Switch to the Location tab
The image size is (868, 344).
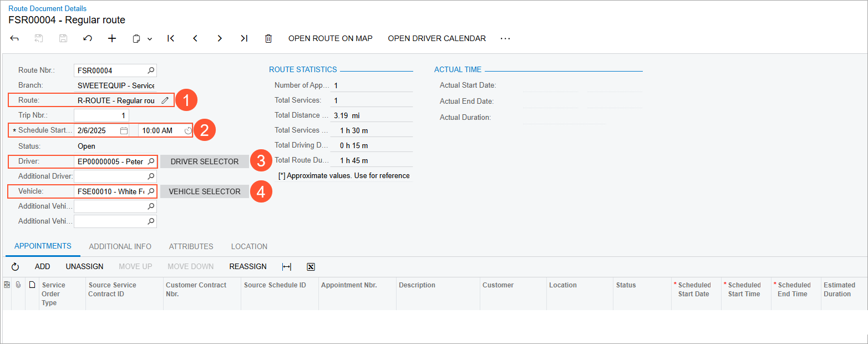249,246
